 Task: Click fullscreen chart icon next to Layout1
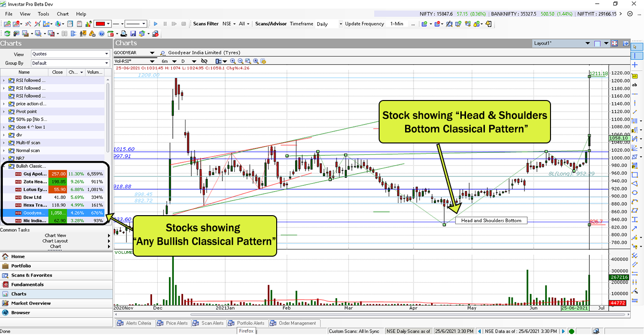(615, 43)
